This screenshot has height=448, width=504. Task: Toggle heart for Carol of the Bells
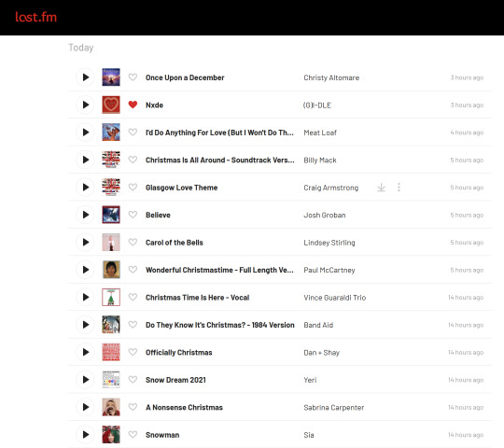133,242
